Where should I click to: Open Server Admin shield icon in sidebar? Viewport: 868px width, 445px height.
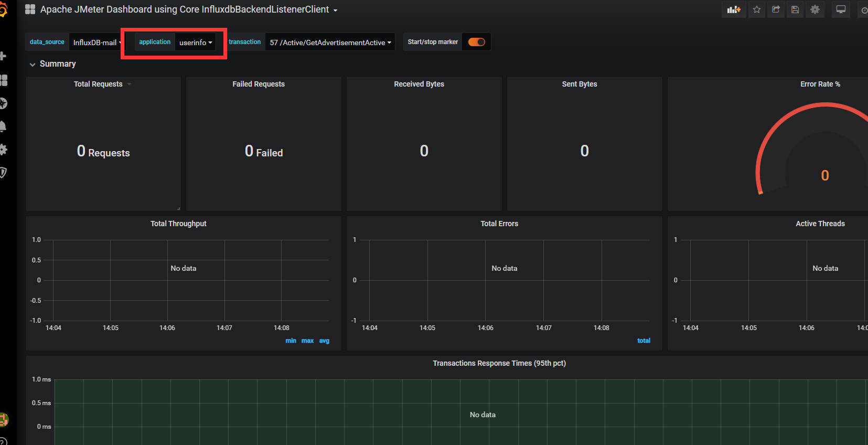[x=3, y=173]
